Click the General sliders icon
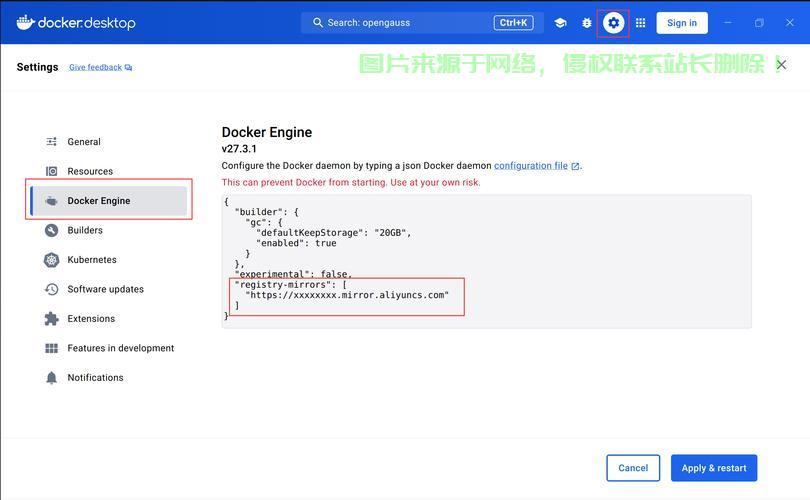 pyautogui.click(x=52, y=142)
